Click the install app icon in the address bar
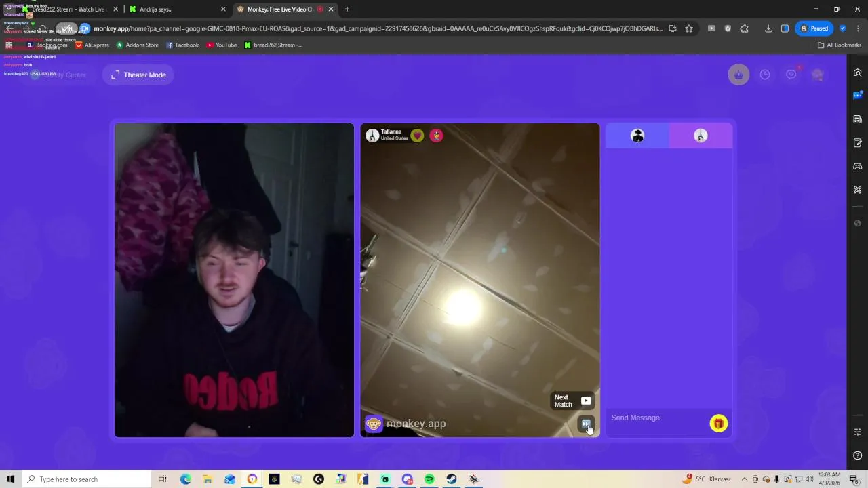868x488 pixels. [672, 28]
